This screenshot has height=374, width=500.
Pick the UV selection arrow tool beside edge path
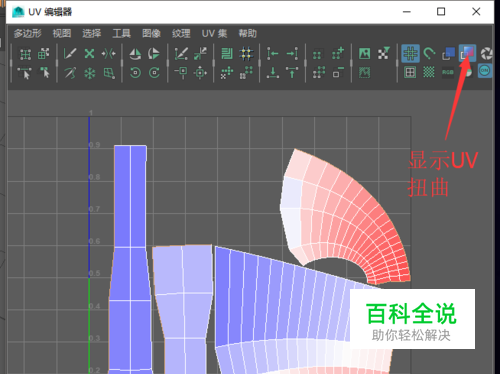tap(44, 73)
